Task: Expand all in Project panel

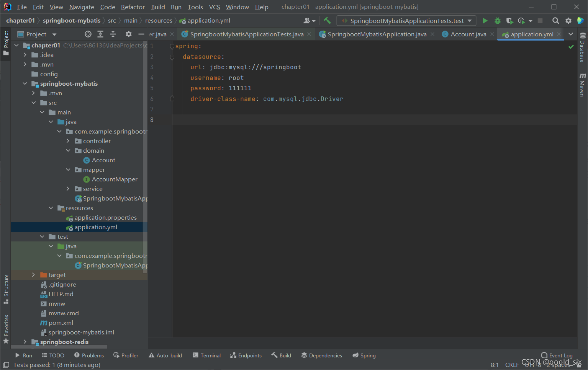Action: pos(100,34)
